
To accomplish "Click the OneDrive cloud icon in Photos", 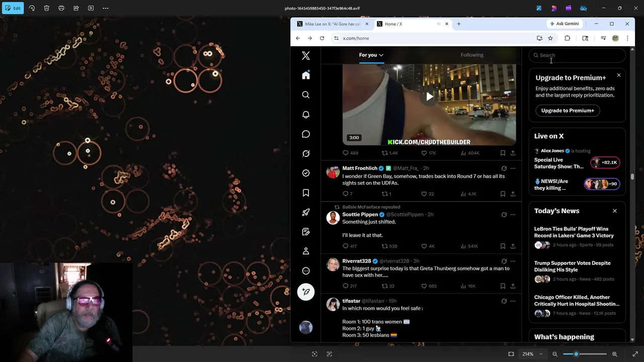I will (583, 8).
